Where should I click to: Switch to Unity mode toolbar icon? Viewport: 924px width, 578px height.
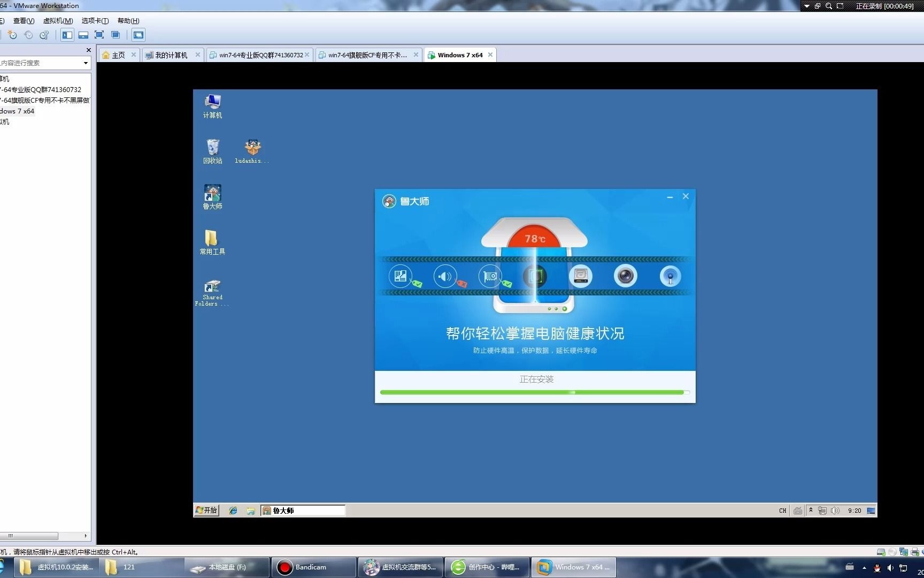(x=115, y=35)
